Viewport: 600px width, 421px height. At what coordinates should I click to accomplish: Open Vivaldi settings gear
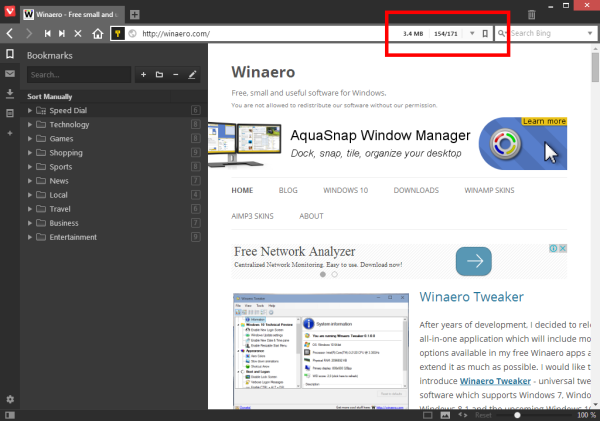click(x=10, y=399)
